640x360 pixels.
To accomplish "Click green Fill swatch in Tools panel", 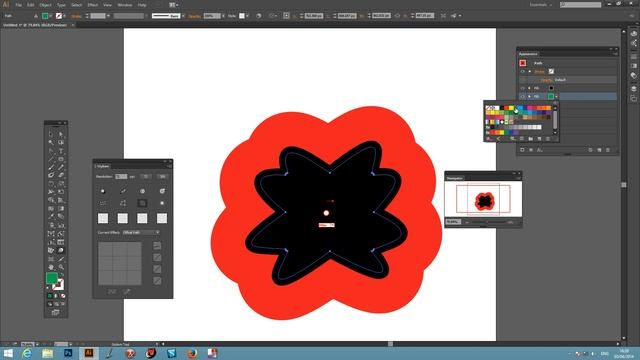I will [51, 278].
